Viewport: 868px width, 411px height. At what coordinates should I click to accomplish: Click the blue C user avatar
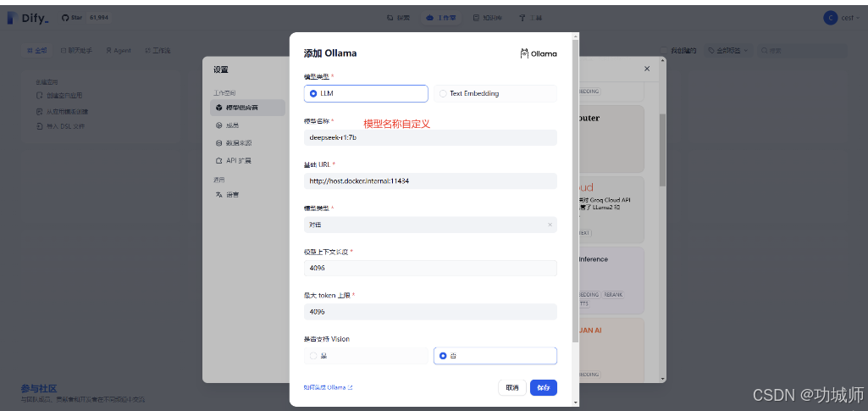pyautogui.click(x=831, y=18)
